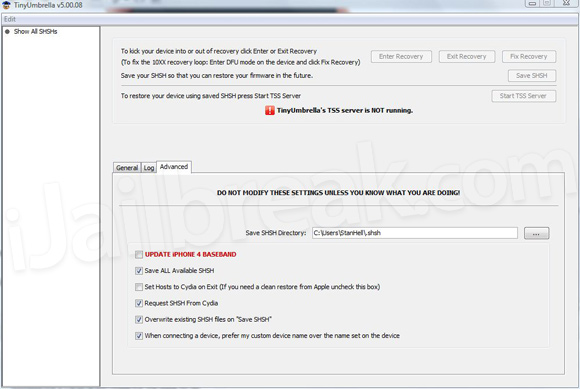Click the Fix Recovery button
Screen dimensions: 580x389
pyautogui.click(x=529, y=57)
